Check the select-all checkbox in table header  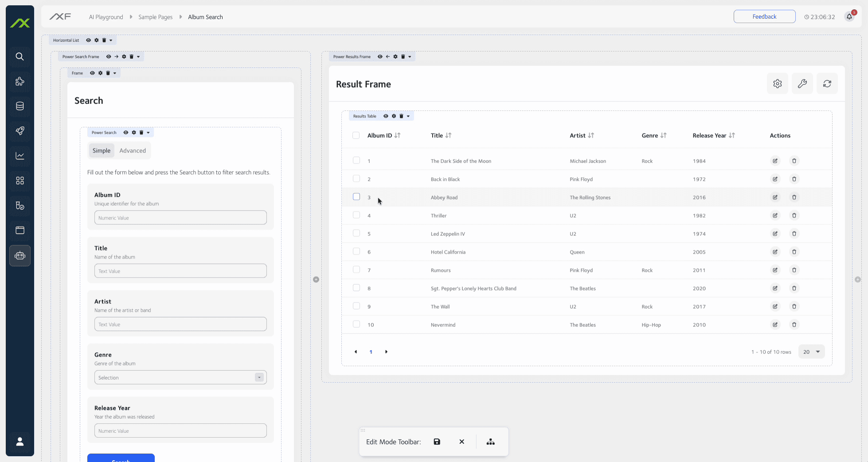(356, 135)
